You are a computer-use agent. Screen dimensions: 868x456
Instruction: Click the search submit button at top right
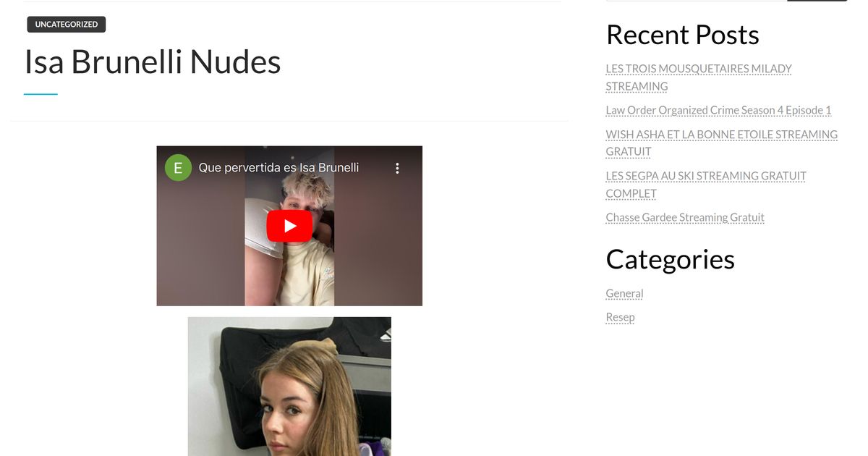click(817, 1)
